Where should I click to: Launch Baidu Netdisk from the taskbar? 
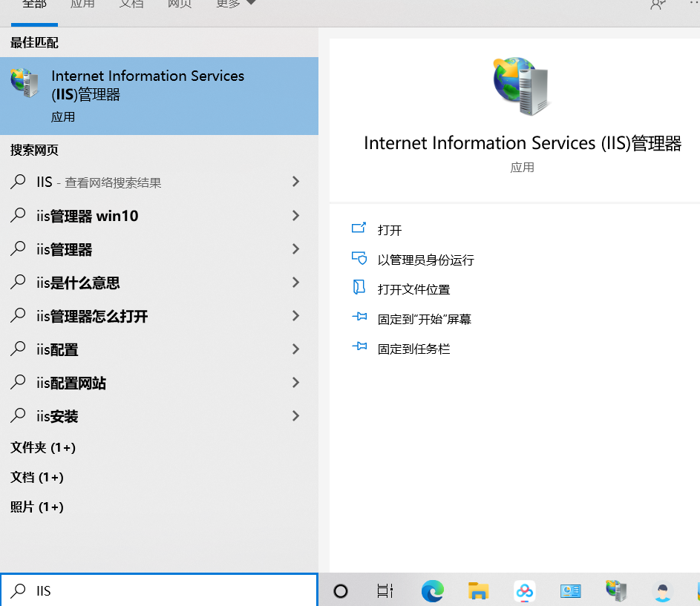click(x=524, y=591)
